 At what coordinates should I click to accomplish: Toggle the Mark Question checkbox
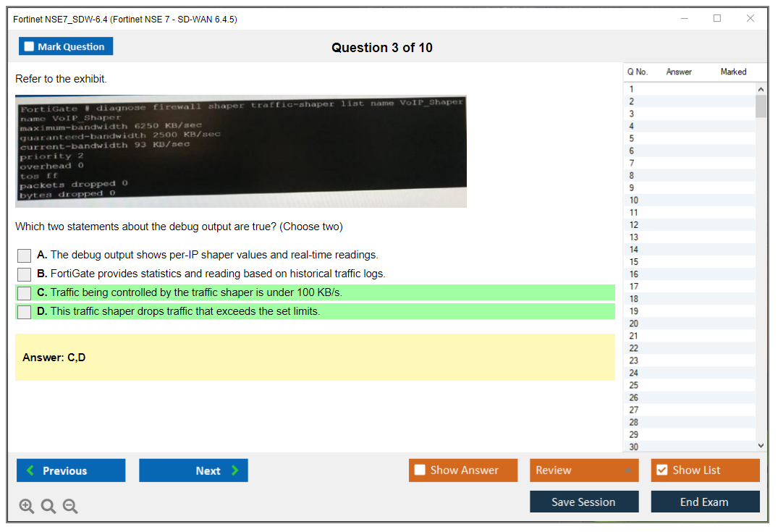tap(30, 47)
